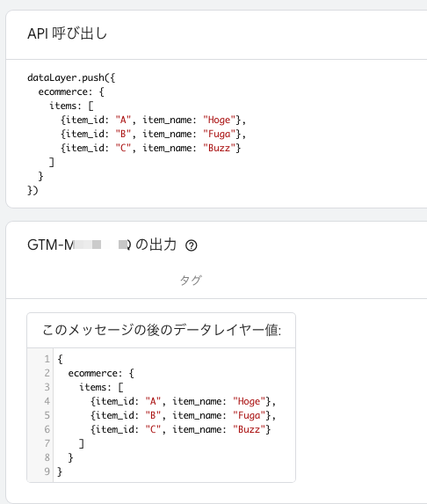Screen dimensions: 427x504
Task: Click ecommerce: { in API call code
Action: pos(71,92)
